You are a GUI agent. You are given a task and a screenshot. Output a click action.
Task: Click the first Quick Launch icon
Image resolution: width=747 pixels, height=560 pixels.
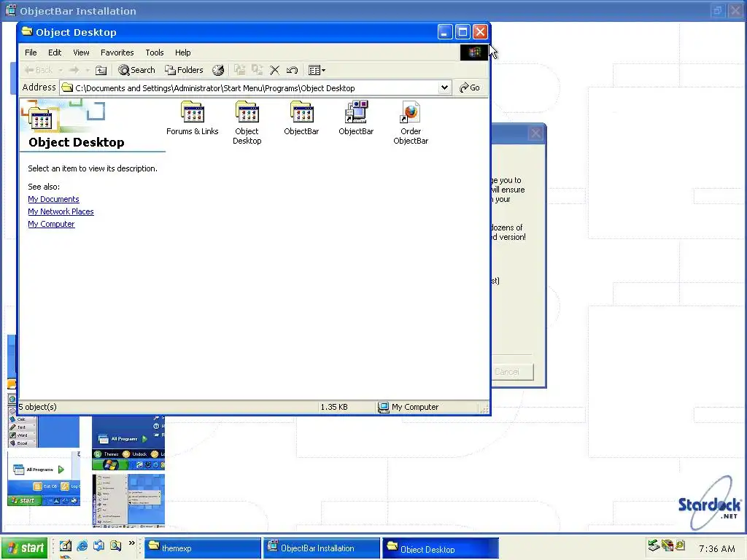[x=65, y=545]
